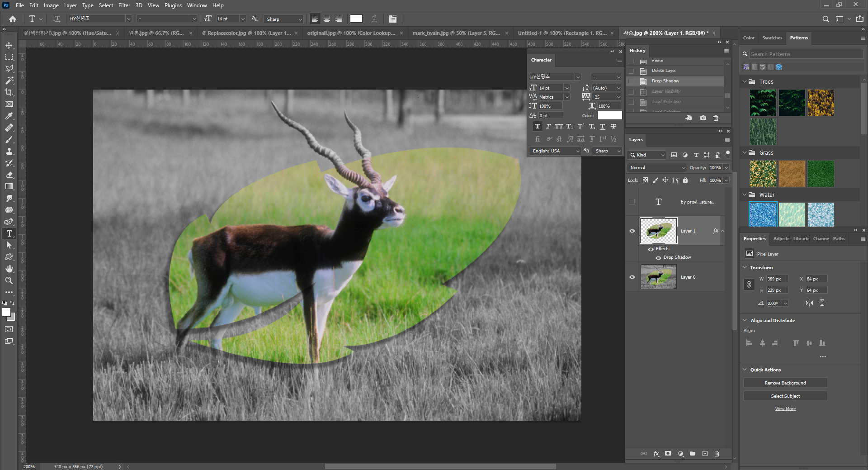Open the Layer menu
The height and width of the screenshot is (470, 868).
70,5
